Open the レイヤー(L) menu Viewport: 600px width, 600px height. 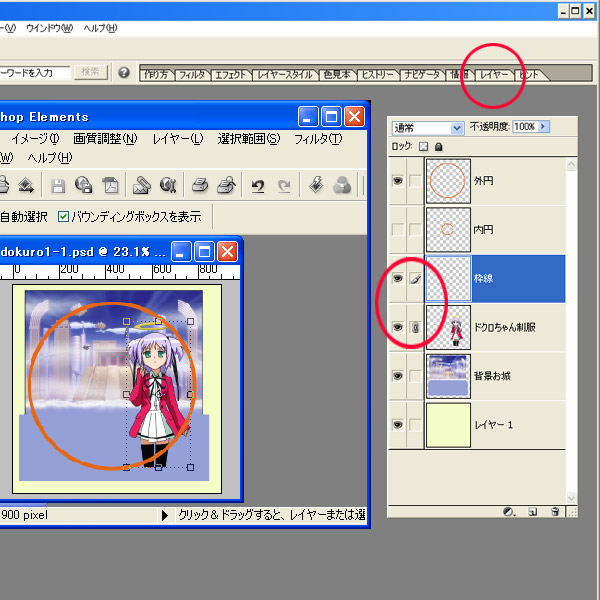click(x=178, y=139)
